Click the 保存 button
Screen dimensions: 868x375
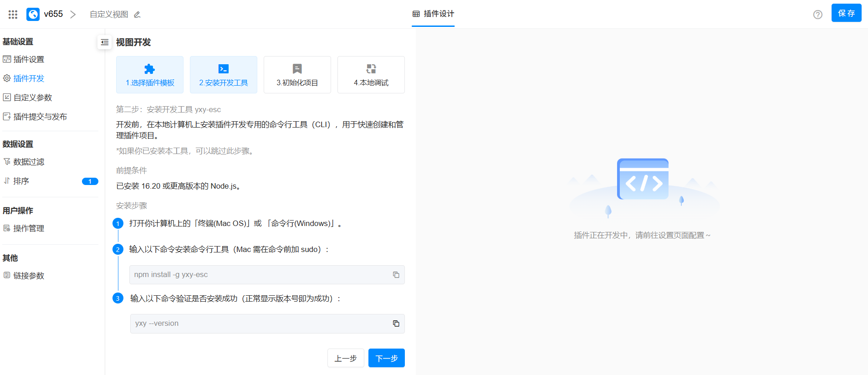pos(846,13)
